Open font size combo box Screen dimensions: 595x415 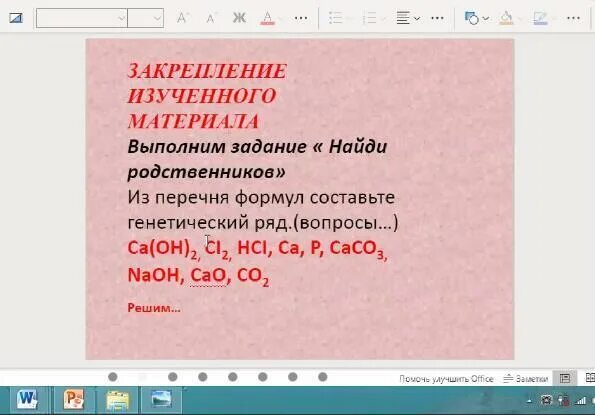tap(146, 18)
